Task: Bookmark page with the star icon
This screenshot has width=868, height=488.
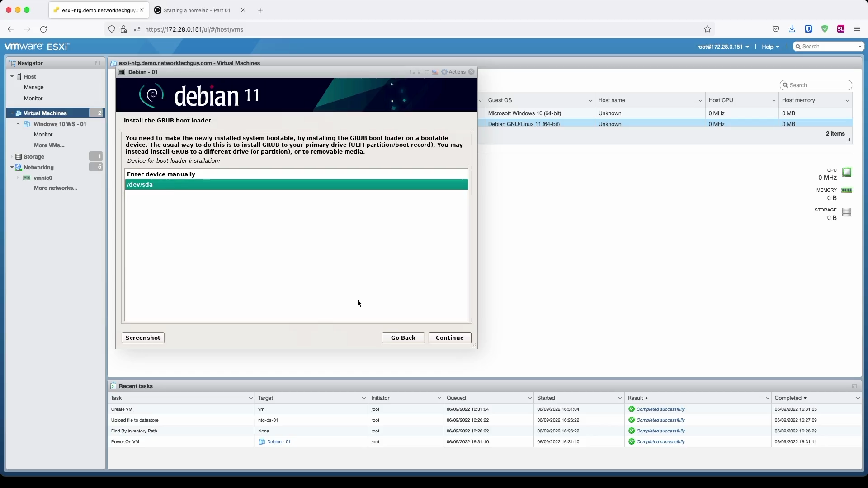Action: [708, 29]
